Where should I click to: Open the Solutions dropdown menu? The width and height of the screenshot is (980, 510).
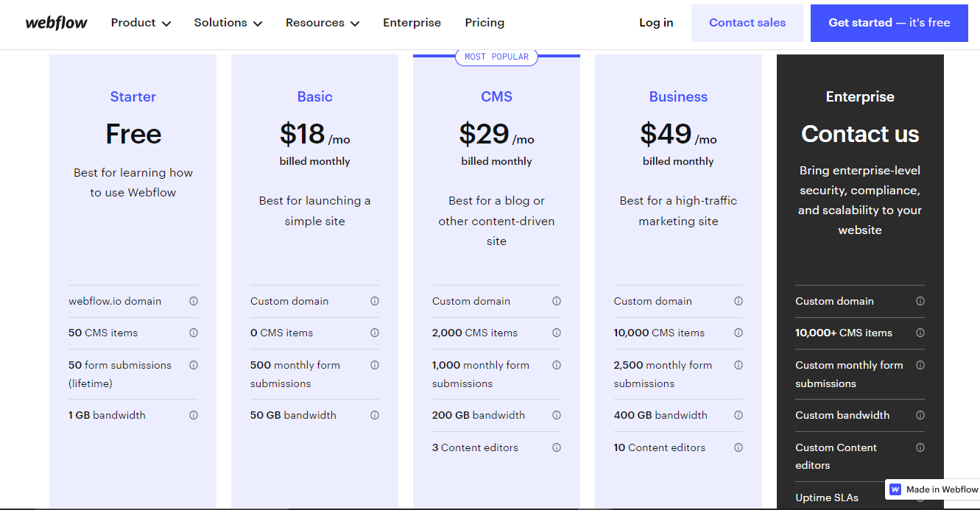pos(228,23)
